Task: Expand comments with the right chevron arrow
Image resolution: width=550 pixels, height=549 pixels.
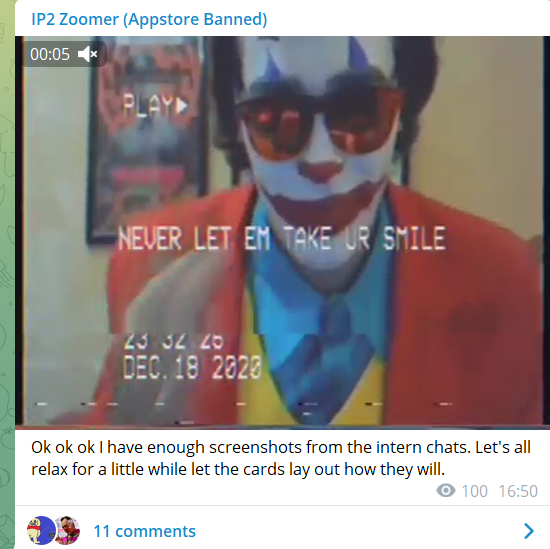Action: (x=529, y=531)
